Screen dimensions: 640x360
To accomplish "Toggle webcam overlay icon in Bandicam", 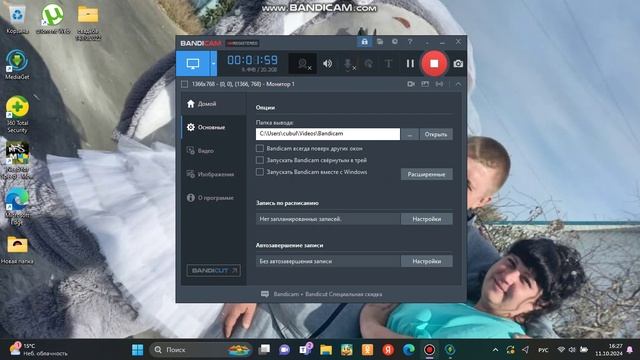I will (302, 64).
